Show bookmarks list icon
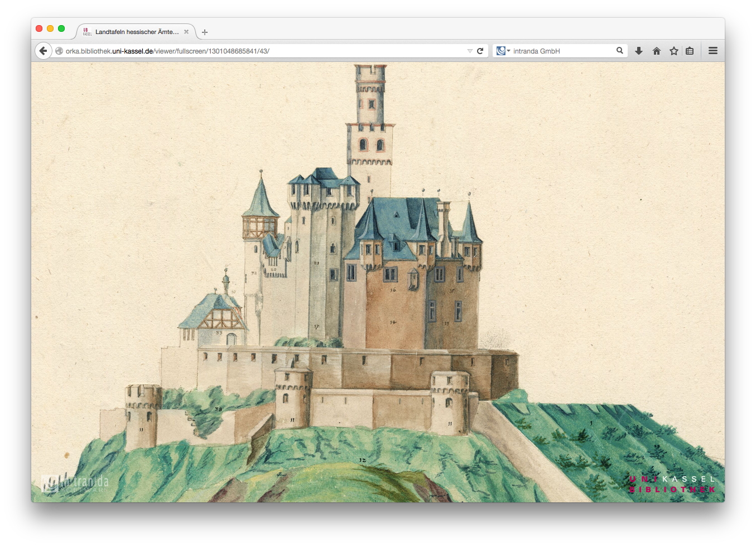This screenshot has width=756, height=547. pos(690,51)
